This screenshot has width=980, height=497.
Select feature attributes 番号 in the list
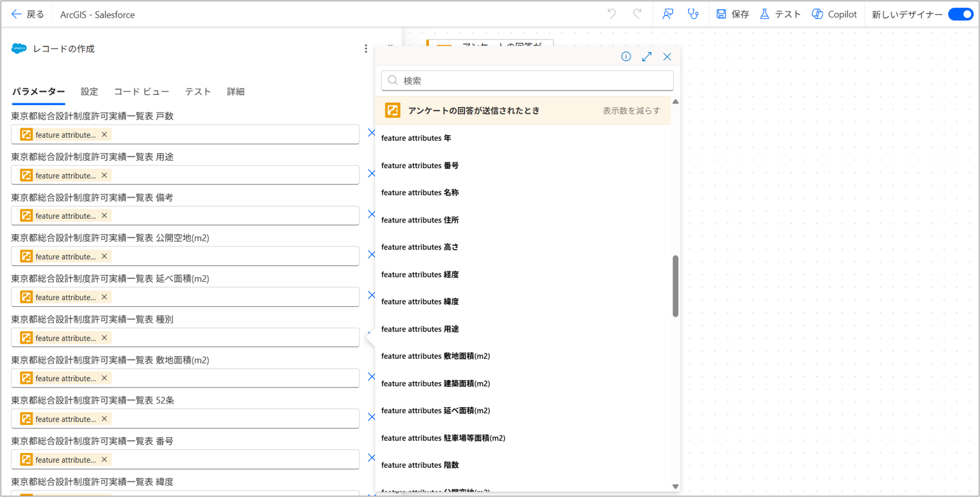click(x=420, y=166)
